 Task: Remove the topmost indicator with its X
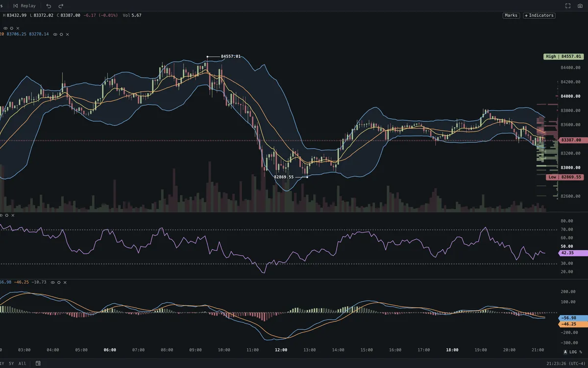pos(18,28)
